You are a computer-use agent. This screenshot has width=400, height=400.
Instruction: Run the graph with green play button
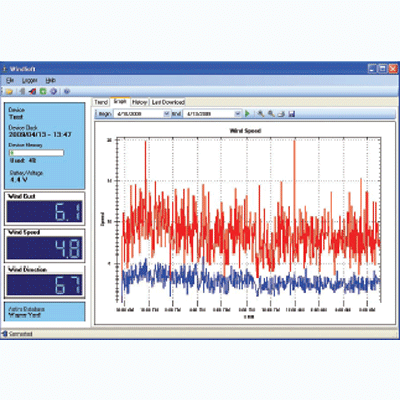click(247, 114)
